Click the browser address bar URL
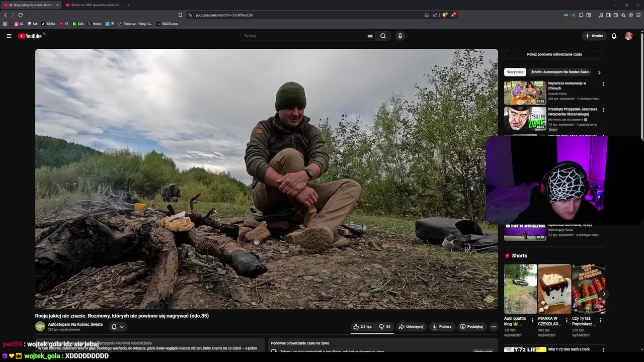 tap(224, 15)
